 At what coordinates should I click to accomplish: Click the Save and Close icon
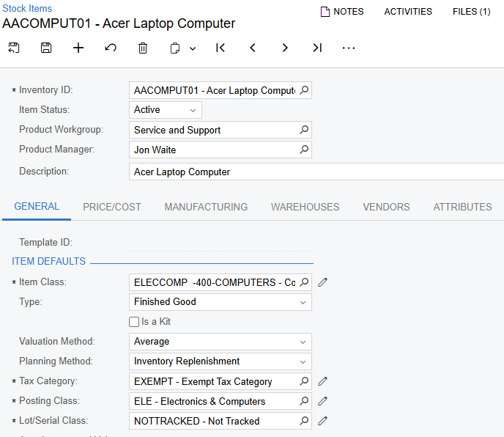14,48
